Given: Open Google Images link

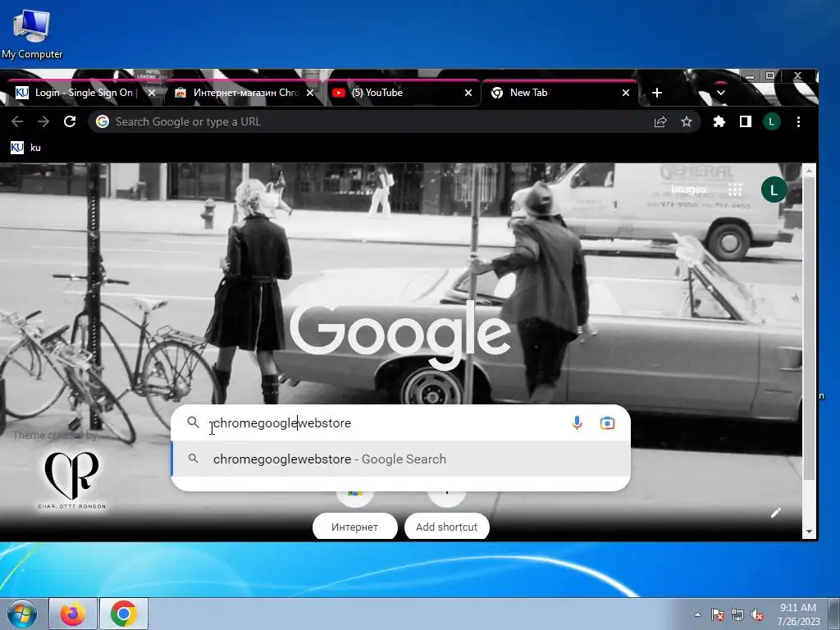Looking at the screenshot, I should (688, 189).
